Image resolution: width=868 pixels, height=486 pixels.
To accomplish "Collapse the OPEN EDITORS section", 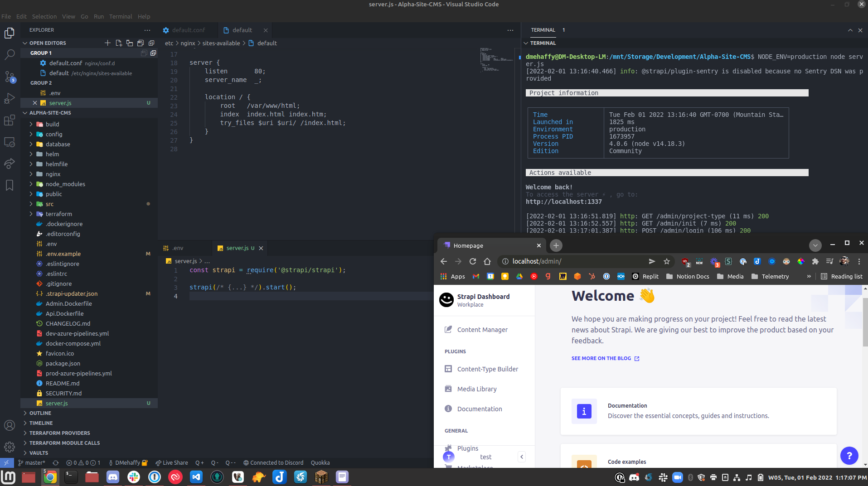I will 26,43.
